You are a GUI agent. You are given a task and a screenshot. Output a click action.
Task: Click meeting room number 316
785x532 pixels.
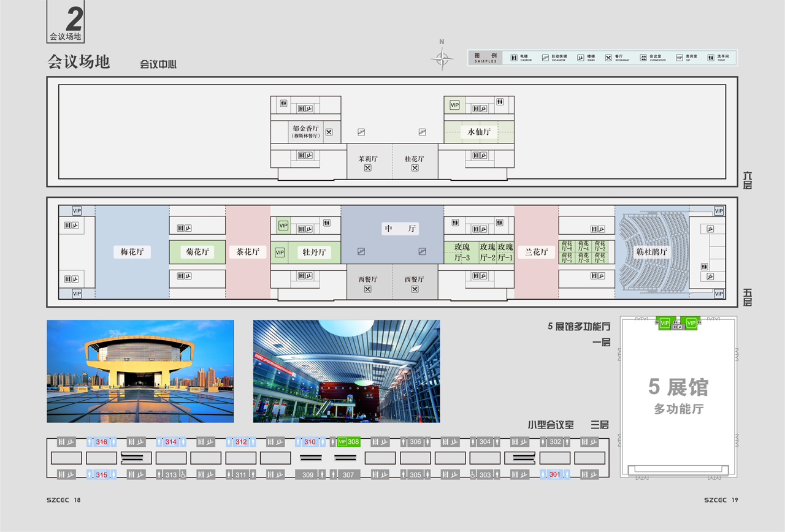(102, 442)
